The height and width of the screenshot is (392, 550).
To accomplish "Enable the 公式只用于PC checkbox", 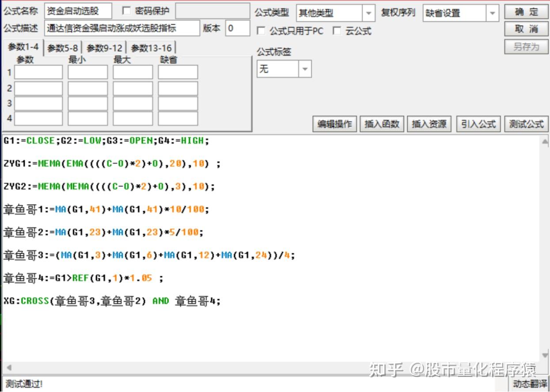I will tap(261, 31).
